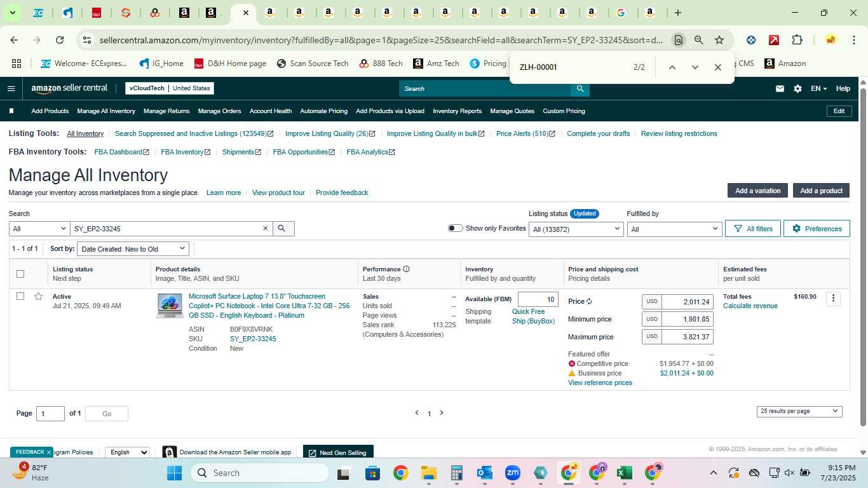868x488 pixels.
Task: Open the Windows Start menu
Action: pos(174,473)
